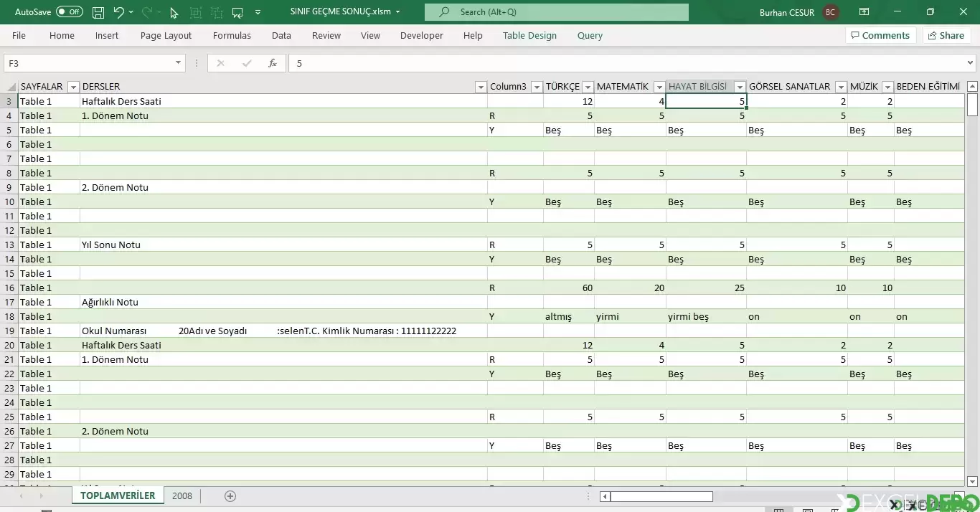Image resolution: width=980 pixels, height=512 pixels.
Task: Activate the Select Objects pointer icon
Action: click(174, 12)
